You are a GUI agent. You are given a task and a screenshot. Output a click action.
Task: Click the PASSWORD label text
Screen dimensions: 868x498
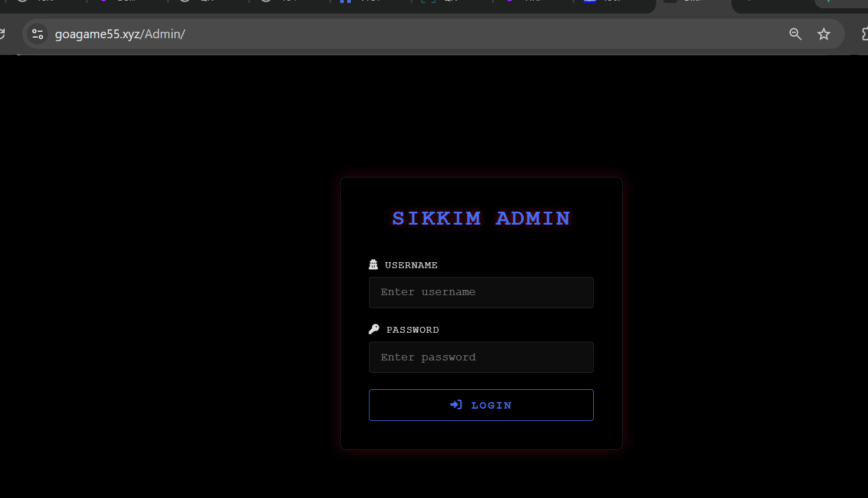pos(413,330)
